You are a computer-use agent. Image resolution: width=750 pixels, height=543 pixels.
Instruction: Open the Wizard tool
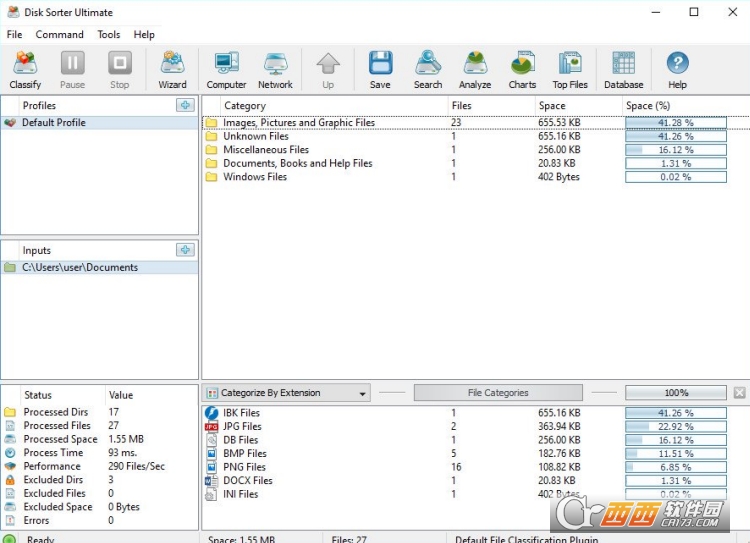[172, 69]
